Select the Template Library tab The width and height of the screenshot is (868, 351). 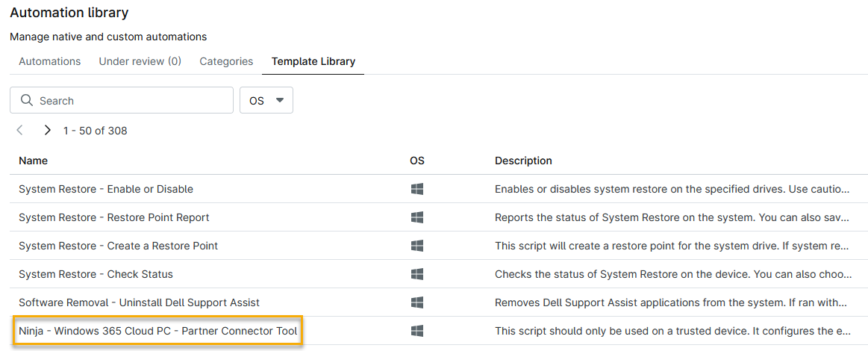click(313, 61)
